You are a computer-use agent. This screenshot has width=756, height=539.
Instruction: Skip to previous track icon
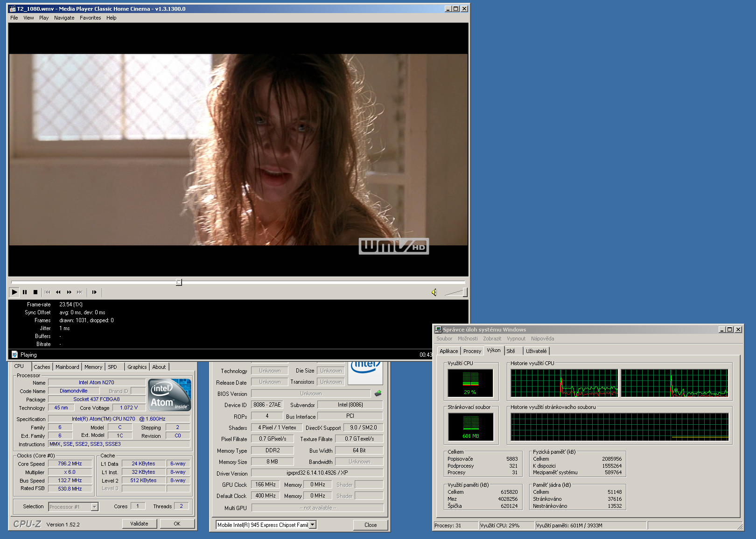(x=48, y=292)
